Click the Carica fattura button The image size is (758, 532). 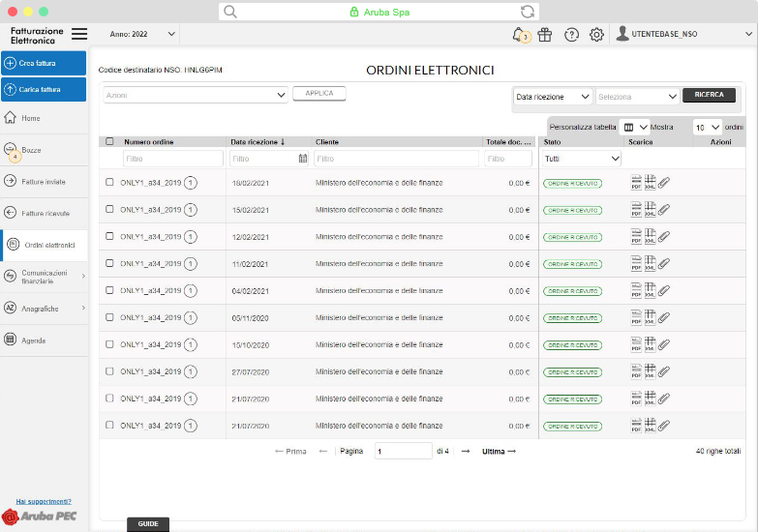(44, 89)
